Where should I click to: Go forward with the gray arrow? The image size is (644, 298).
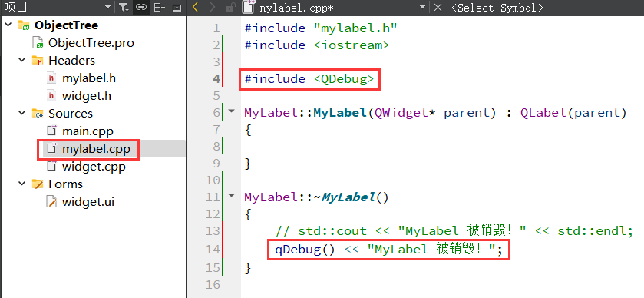click(x=212, y=7)
